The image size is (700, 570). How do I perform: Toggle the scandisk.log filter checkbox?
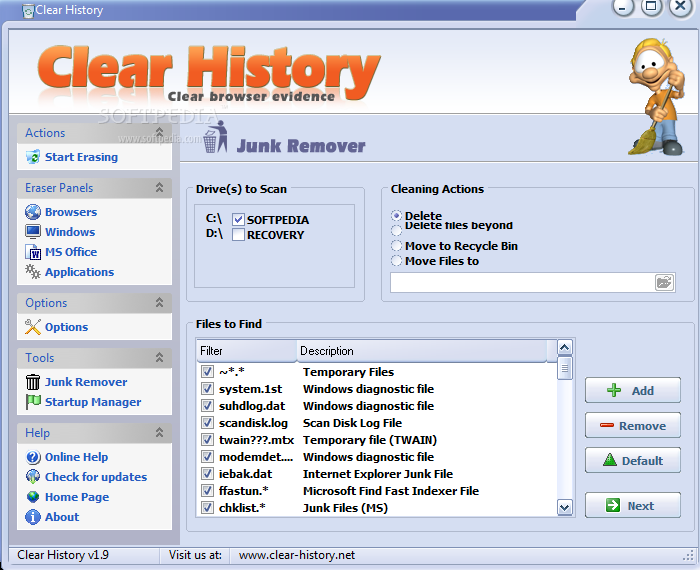pyautogui.click(x=207, y=422)
